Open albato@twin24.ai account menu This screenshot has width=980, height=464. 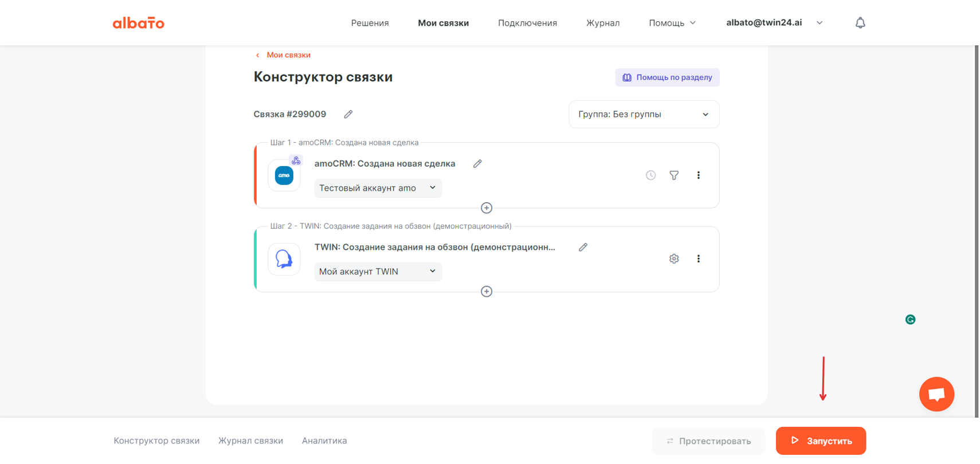click(774, 23)
